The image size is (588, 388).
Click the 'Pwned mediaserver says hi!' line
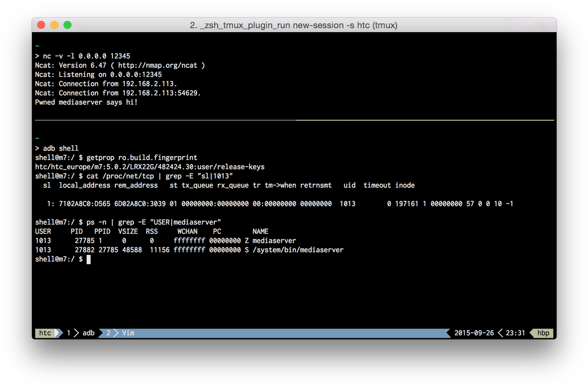tap(86, 102)
